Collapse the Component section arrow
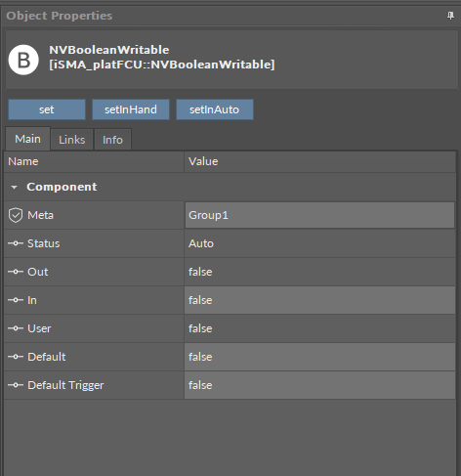 point(14,187)
